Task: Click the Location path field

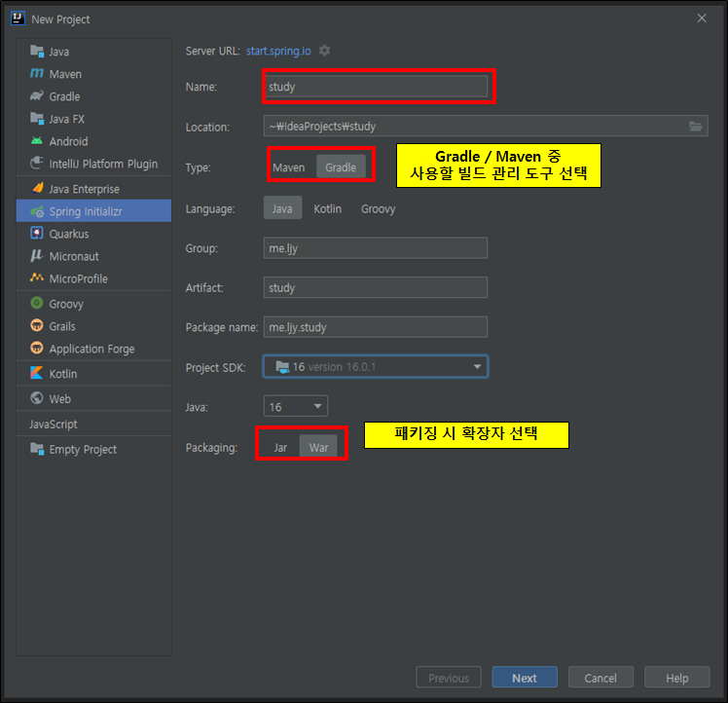Action: click(x=486, y=126)
